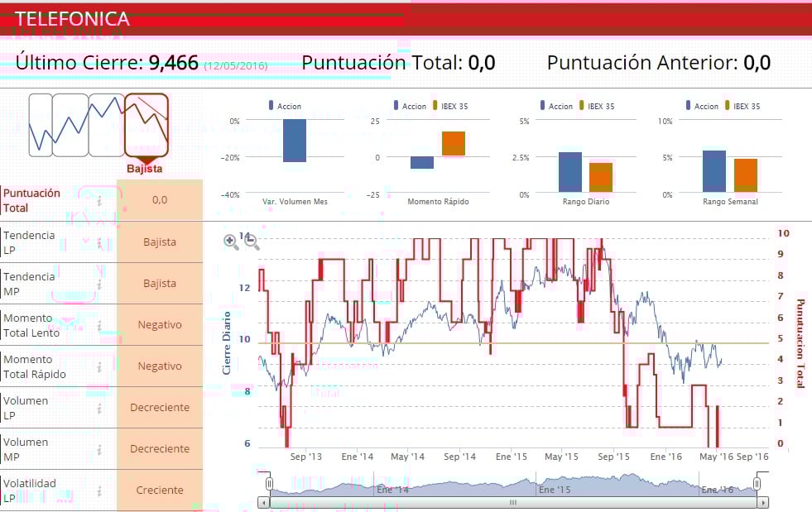Click the TELEFONICA header title
The height and width of the screenshot is (512, 812).
pyautogui.click(x=73, y=19)
